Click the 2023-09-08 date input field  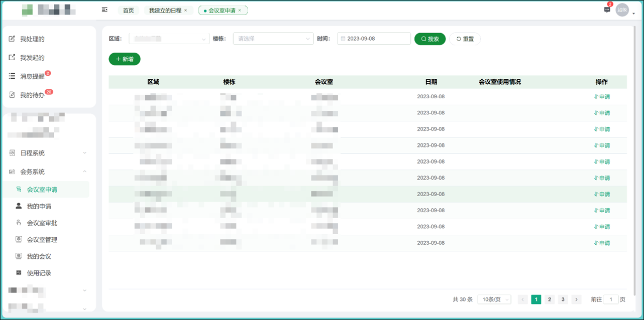click(x=374, y=39)
